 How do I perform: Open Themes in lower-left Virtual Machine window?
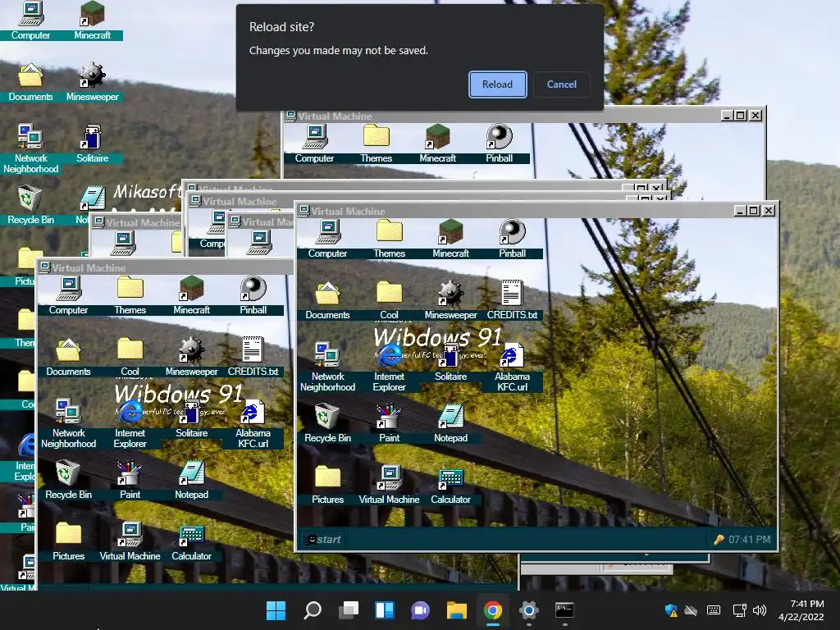click(x=130, y=295)
